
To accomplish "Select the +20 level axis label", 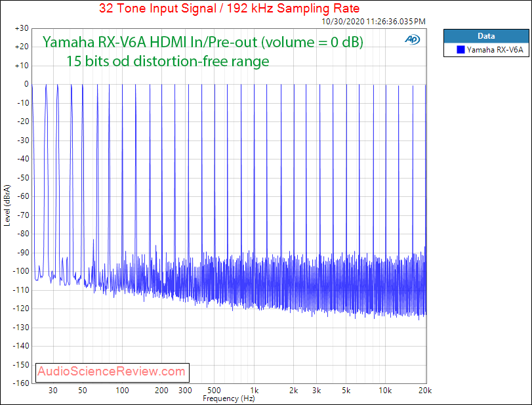I will pyautogui.click(x=22, y=47).
